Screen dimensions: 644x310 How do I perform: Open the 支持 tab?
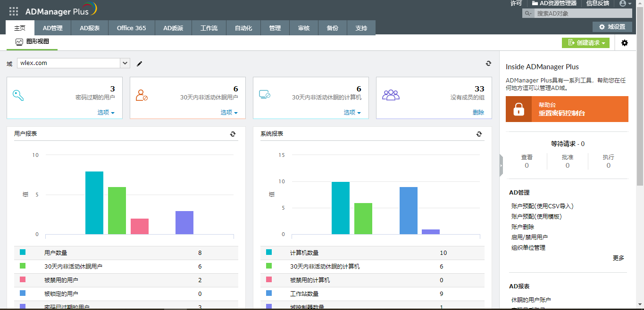[x=361, y=28]
